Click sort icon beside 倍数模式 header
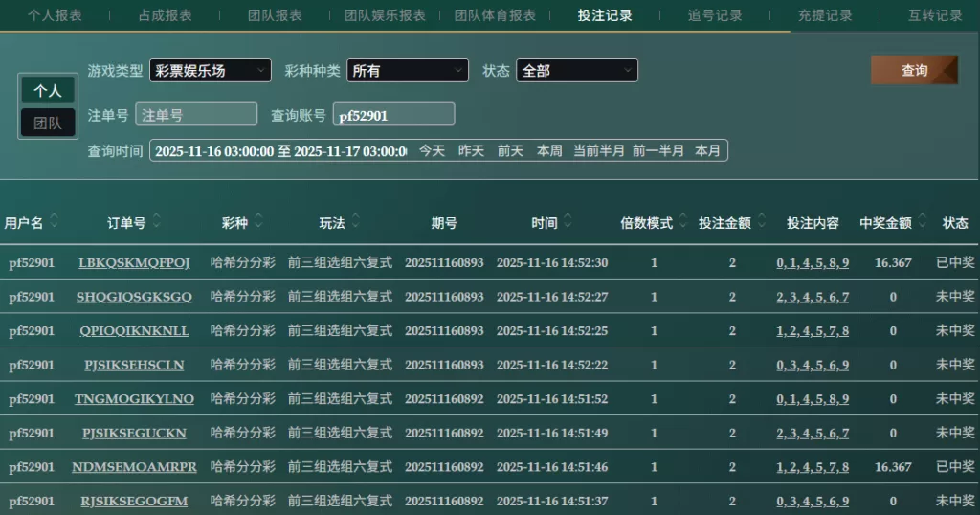The height and width of the screenshot is (515, 980). point(683,222)
